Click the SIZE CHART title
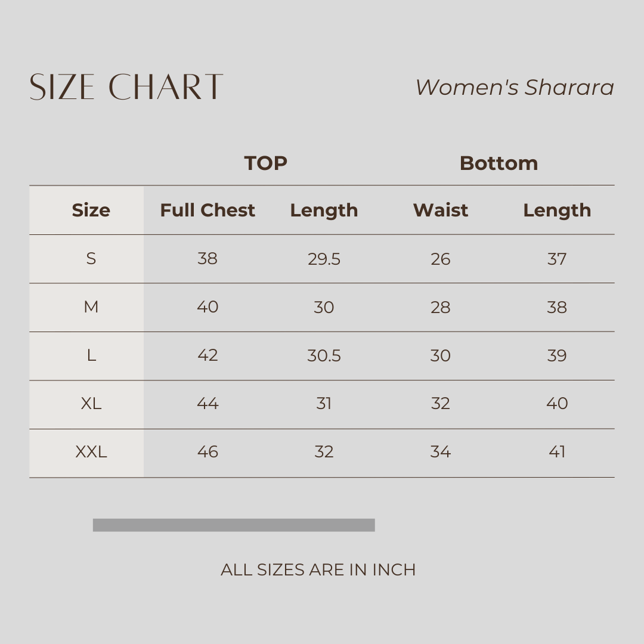 point(126,87)
